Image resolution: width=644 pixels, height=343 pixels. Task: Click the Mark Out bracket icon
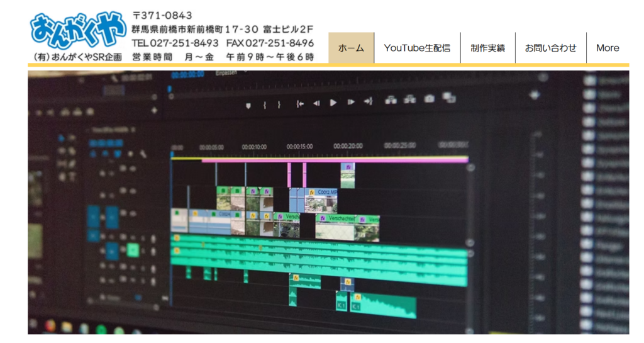point(280,104)
